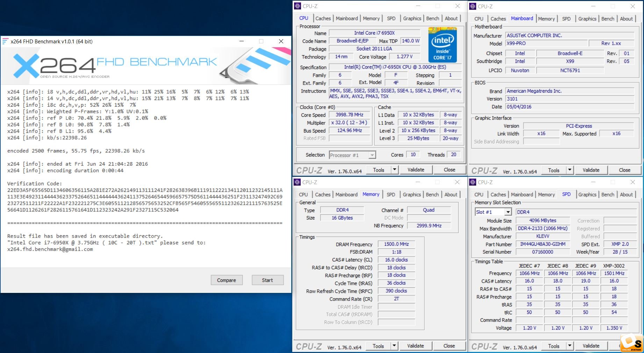644x353 pixels.
Task: Click the DRAM Frequency 1500.0 MHz field
Action: (x=396, y=244)
